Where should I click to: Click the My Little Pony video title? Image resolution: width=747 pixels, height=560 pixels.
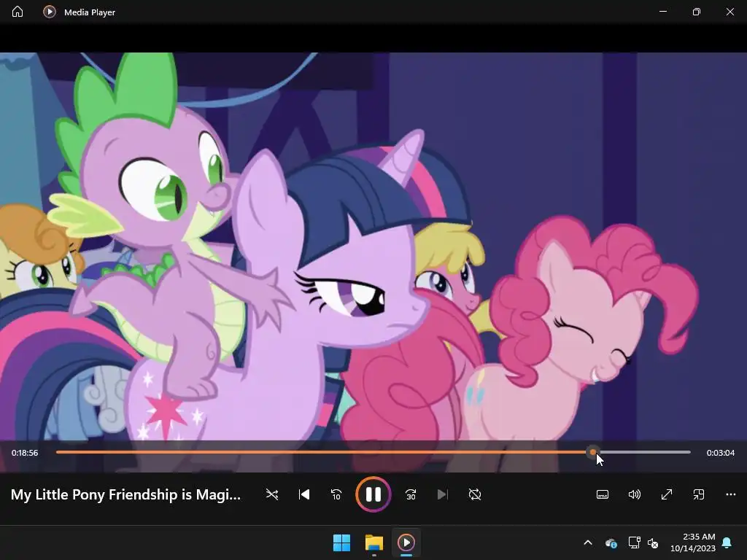125,494
